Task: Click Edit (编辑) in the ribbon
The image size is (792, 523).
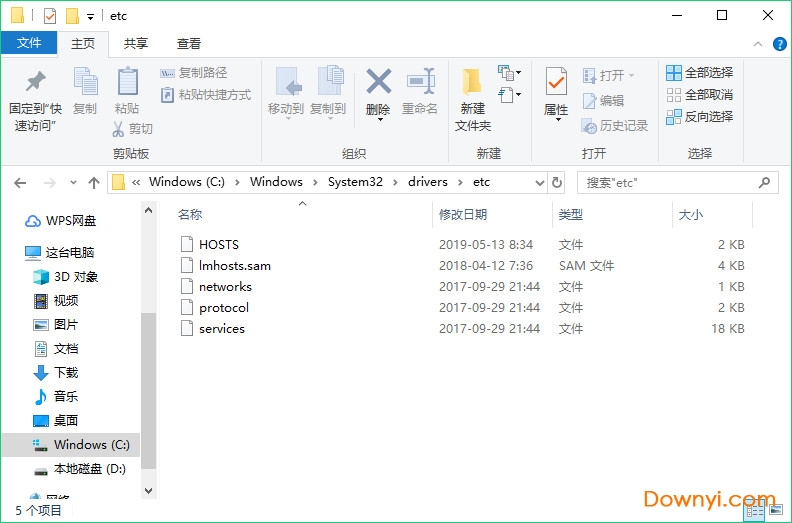Action: pyautogui.click(x=604, y=101)
